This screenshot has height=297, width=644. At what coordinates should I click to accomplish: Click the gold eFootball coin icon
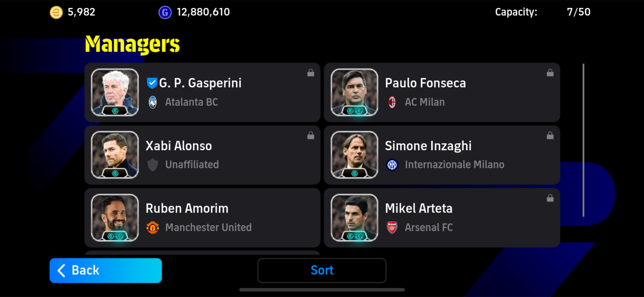56,12
